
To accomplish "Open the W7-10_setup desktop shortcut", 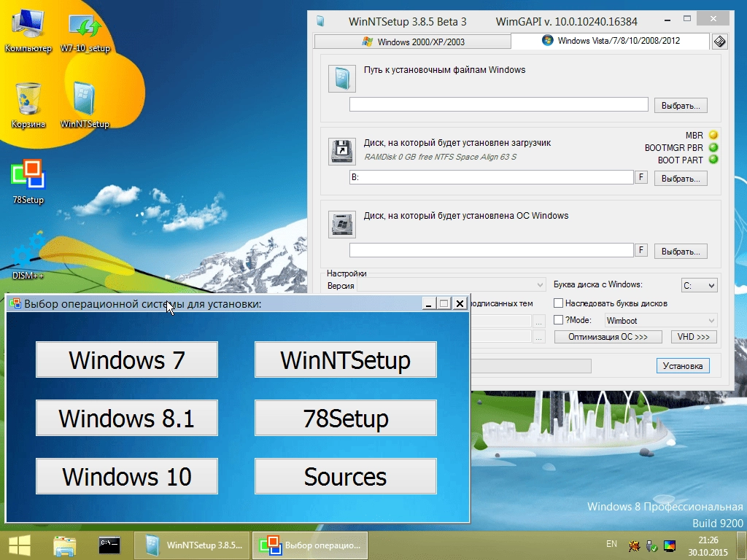I will tap(85, 31).
